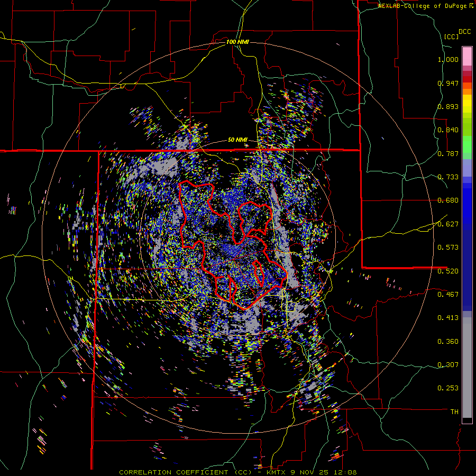Select the 0.253 scale value
The height and width of the screenshot is (476, 476).
448,388
